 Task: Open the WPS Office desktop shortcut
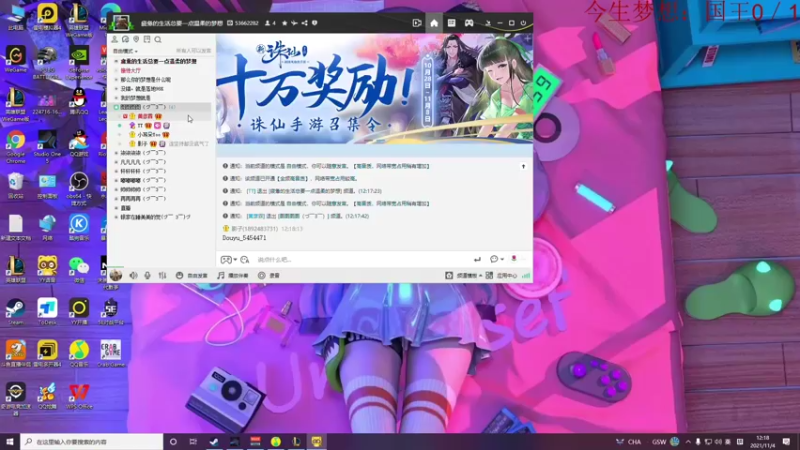coord(79,396)
